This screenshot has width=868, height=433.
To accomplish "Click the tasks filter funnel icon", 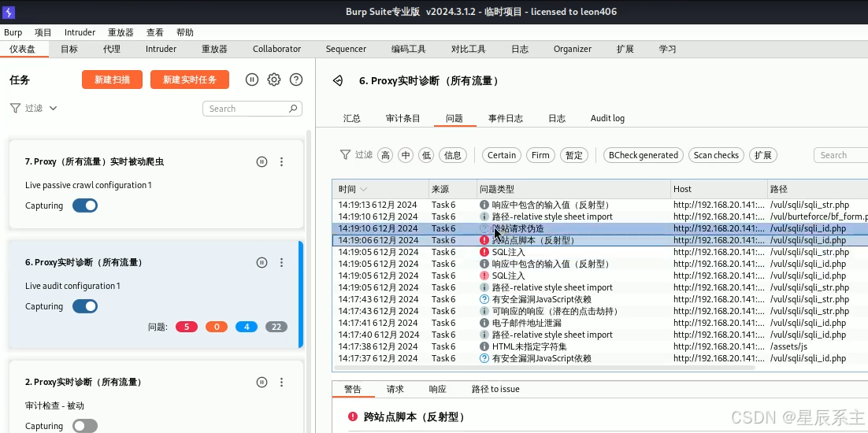I will pos(16,108).
